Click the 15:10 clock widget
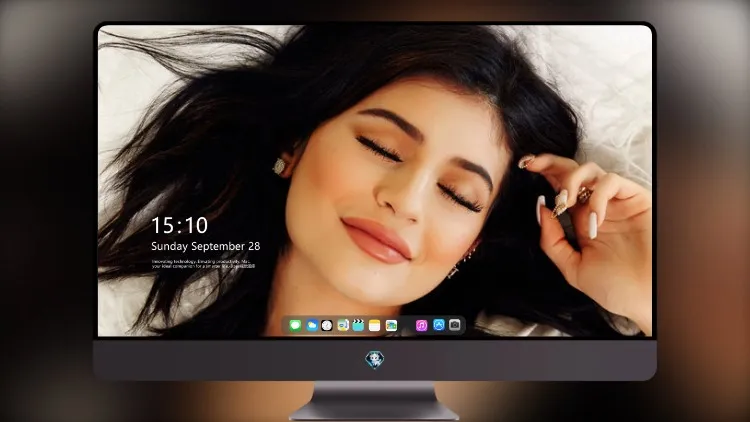 pyautogui.click(x=180, y=225)
